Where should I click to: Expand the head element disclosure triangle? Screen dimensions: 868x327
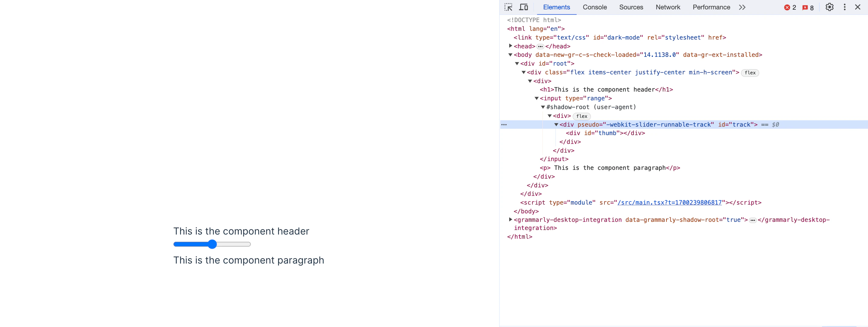(x=510, y=46)
